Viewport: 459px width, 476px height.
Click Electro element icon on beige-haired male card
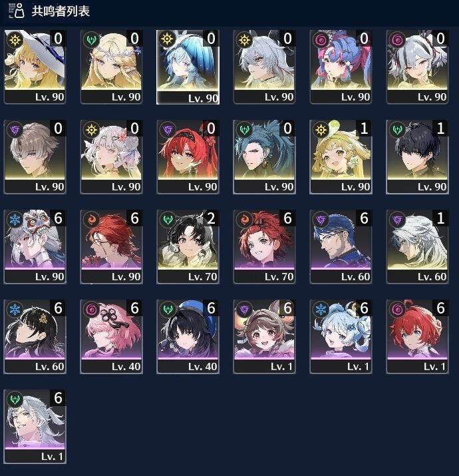point(15,130)
